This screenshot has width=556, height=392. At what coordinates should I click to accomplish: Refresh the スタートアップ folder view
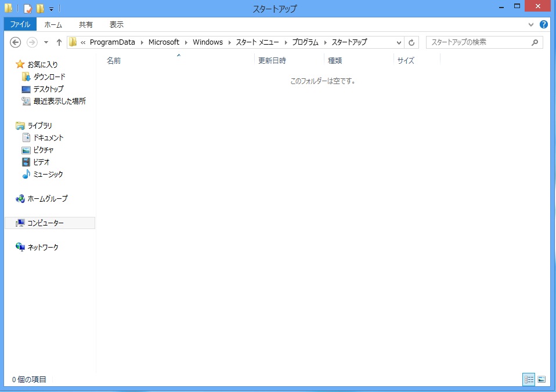coord(411,42)
